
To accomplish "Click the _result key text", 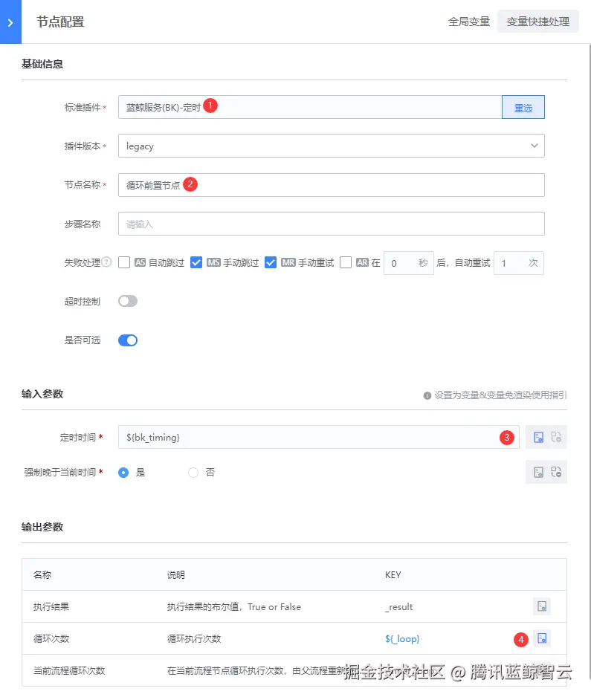I will pyautogui.click(x=399, y=606).
